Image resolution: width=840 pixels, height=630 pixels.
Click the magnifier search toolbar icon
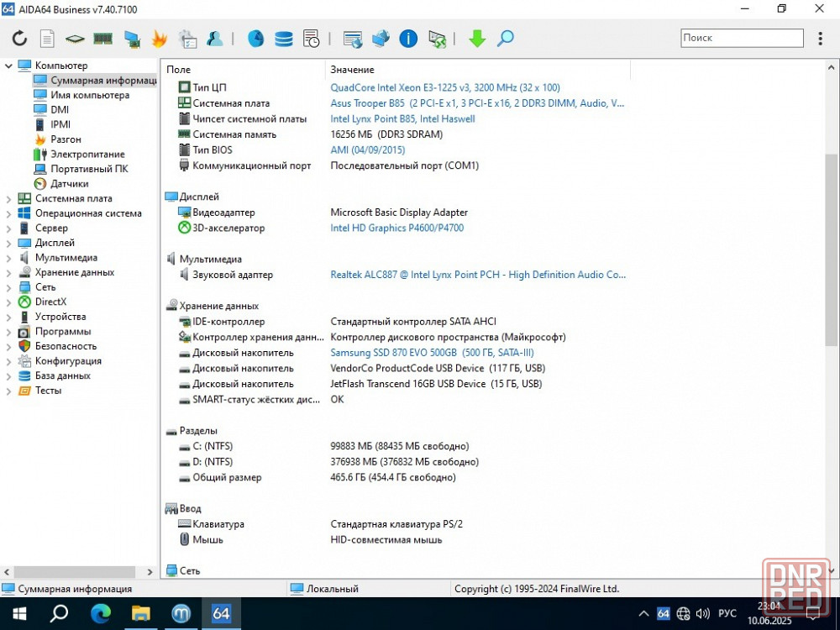[505, 38]
